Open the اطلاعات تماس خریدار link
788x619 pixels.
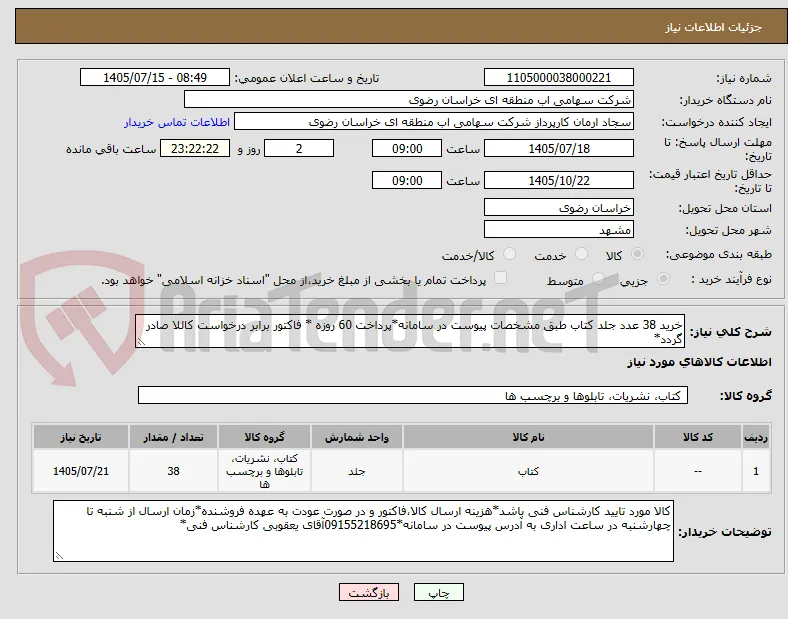177,122
